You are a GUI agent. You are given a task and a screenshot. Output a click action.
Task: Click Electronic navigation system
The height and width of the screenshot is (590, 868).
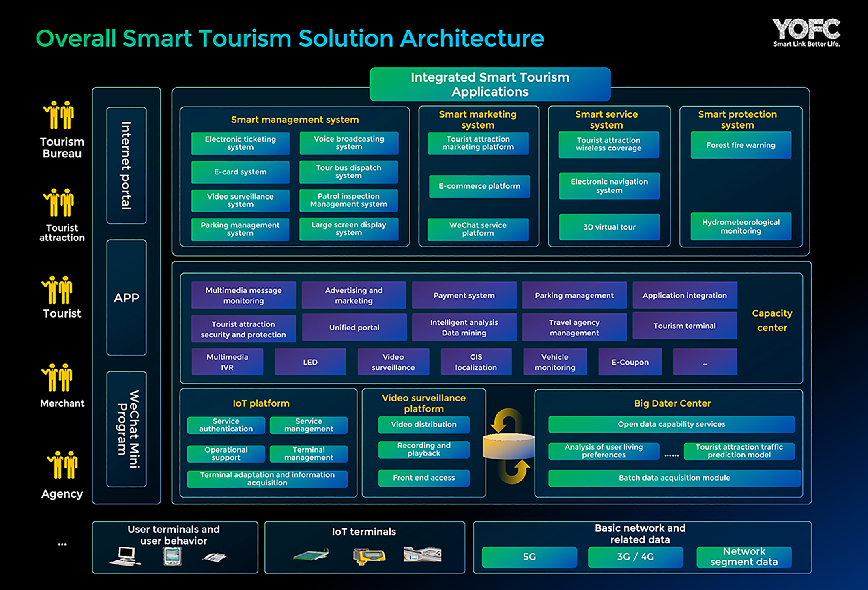(609, 186)
